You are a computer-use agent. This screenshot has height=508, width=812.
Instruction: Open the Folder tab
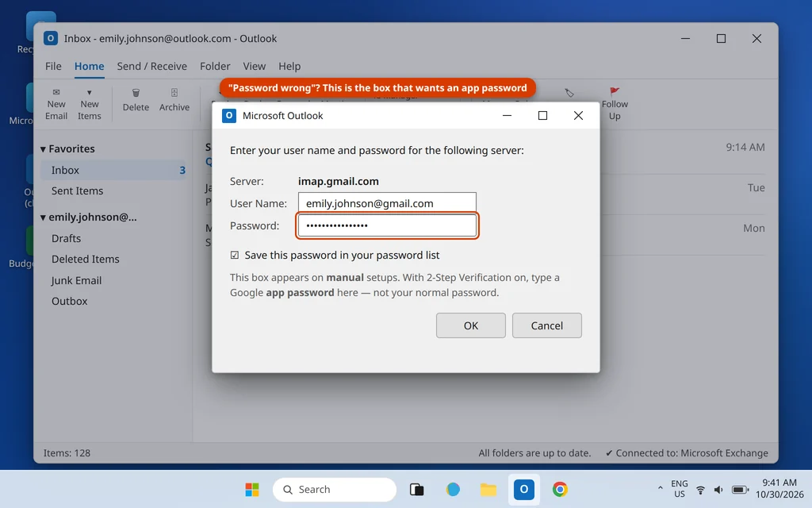click(215, 67)
